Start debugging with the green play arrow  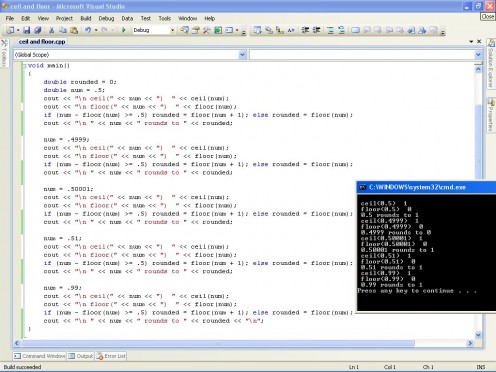coord(124,30)
